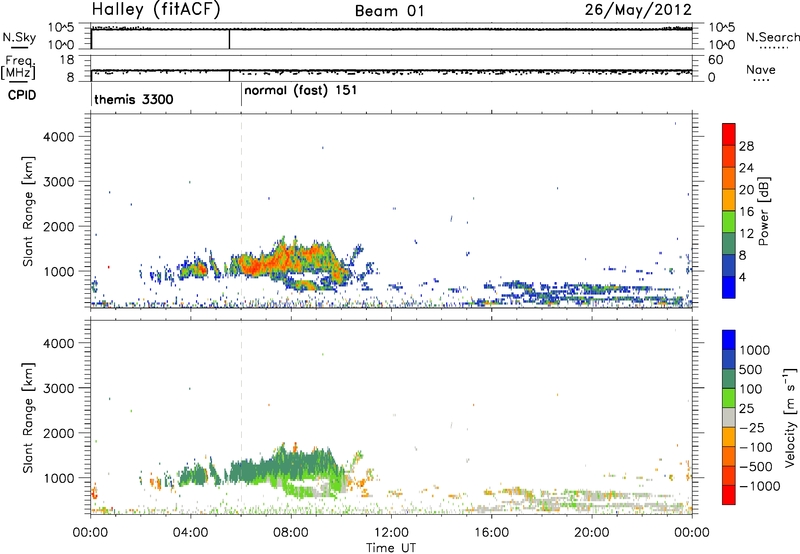Click the blue bottom of power color bar
Image resolution: width=800 pixels, height=554 pixels.
pos(729,288)
